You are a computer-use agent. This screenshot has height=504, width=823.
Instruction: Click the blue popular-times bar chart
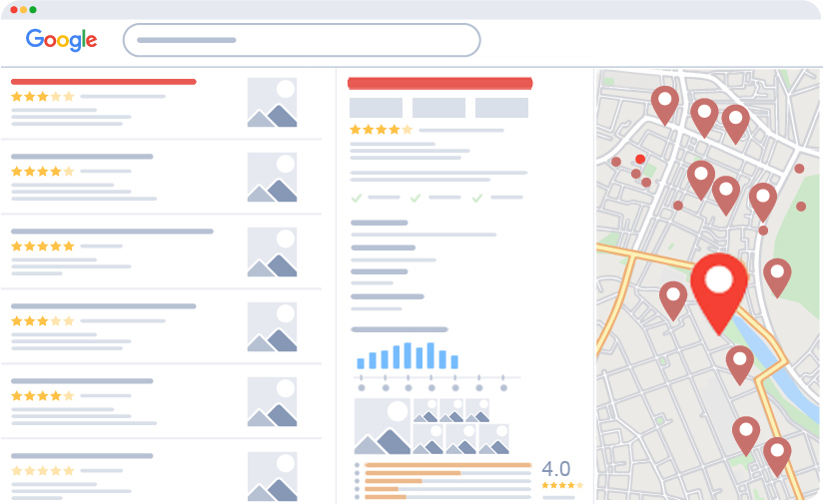(x=408, y=355)
